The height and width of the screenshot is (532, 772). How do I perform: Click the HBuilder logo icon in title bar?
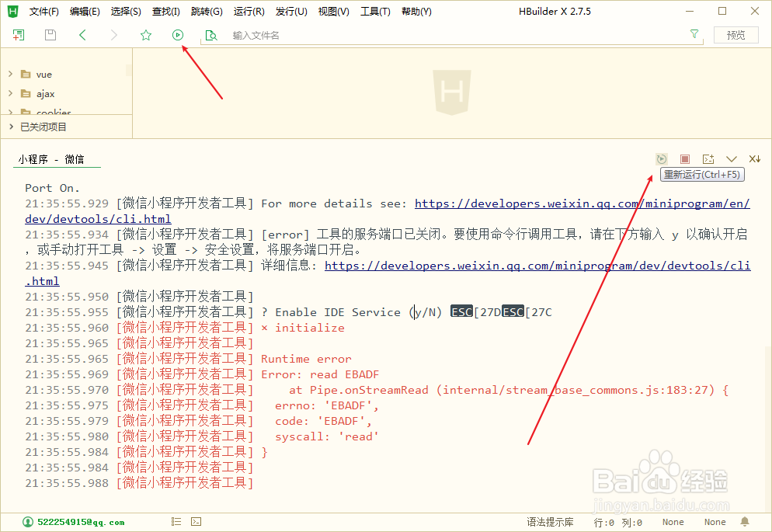click(12, 11)
